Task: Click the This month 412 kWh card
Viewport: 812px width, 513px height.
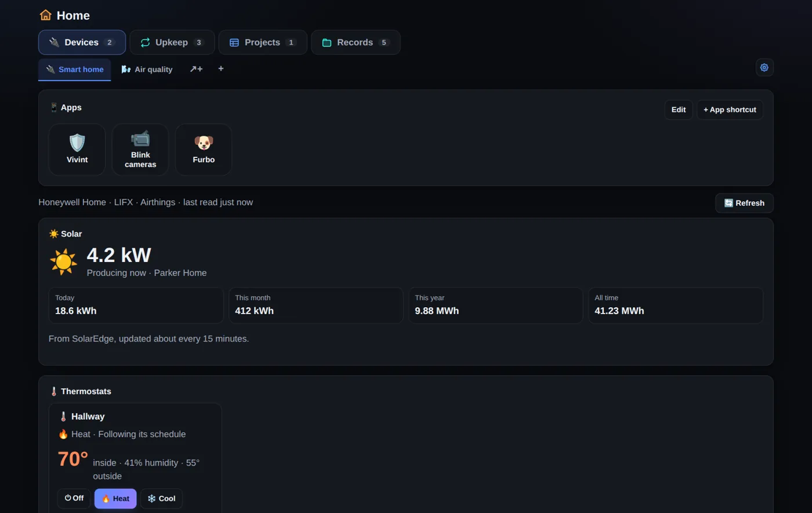Action: [316, 305]
